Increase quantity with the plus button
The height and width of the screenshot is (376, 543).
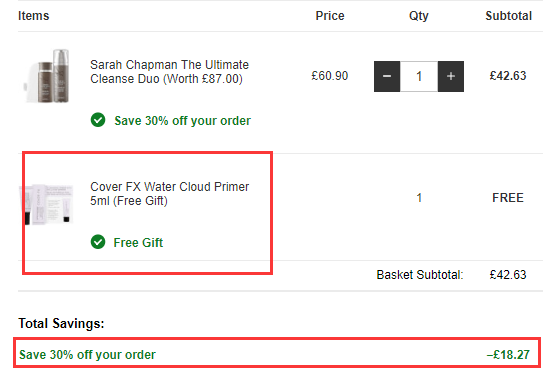pos(451,77)
